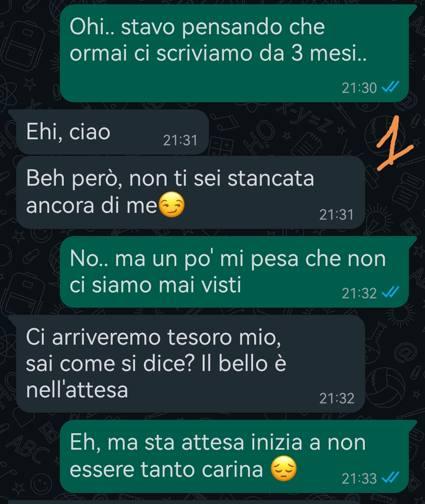Tap the 21:30 timestamp on the first message
Image resolution: width=425 pixels, height=504 pixels.
tap(359, 88)
